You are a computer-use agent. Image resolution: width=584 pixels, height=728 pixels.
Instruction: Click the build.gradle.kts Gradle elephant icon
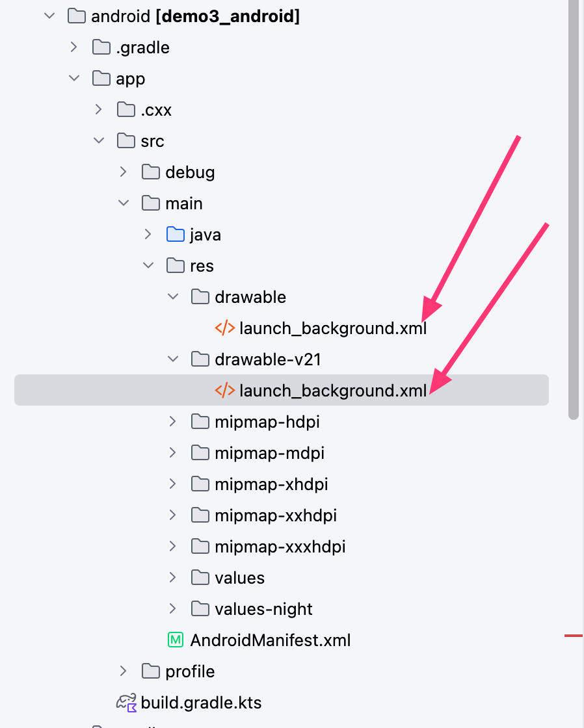coord(126,703)
